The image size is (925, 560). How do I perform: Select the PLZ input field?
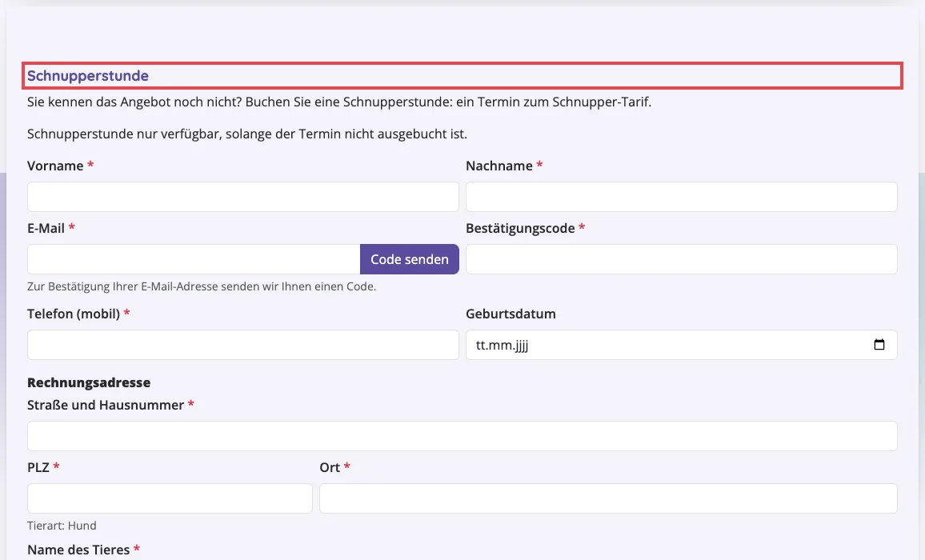tap(170, 498)
